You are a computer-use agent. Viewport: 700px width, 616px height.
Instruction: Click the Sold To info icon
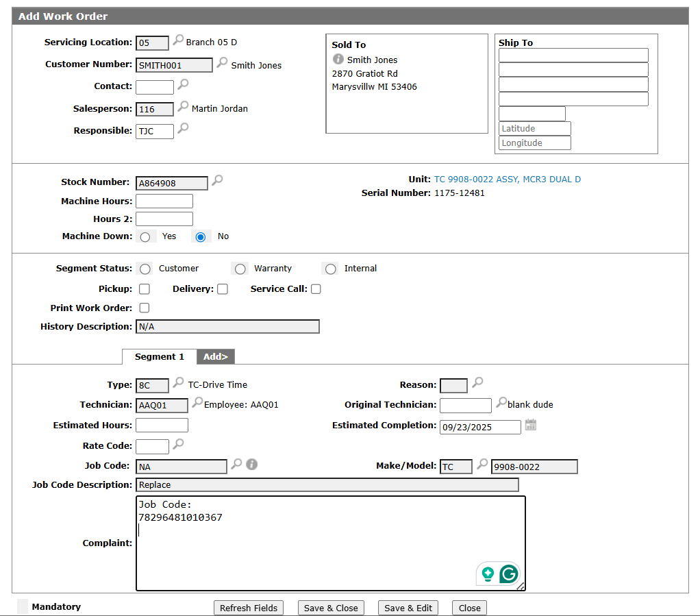pos(338,59)
